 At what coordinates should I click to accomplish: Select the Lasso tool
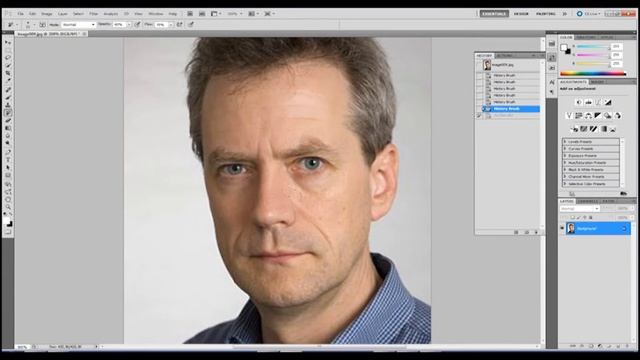[x=8, y=57]
